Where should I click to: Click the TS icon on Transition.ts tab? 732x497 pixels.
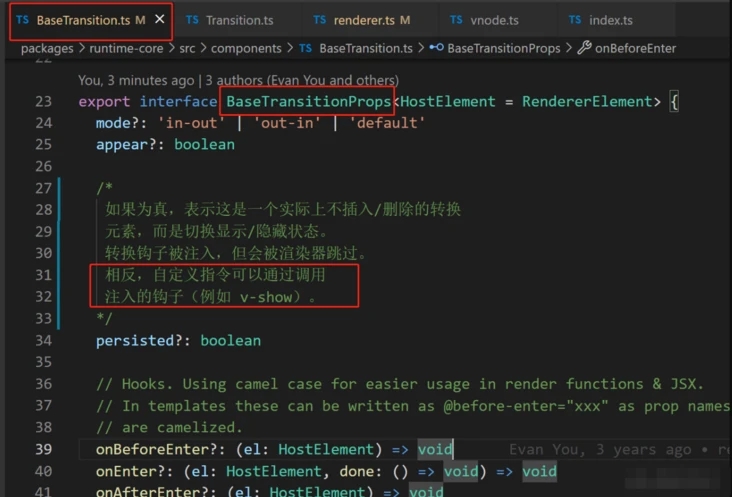pyautogui.click(x=192, y=20)
